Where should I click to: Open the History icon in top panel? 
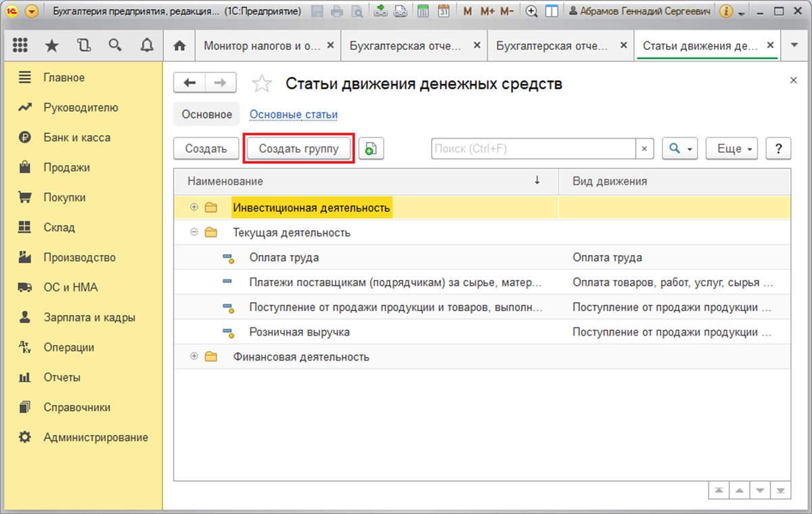coord(83,45)
